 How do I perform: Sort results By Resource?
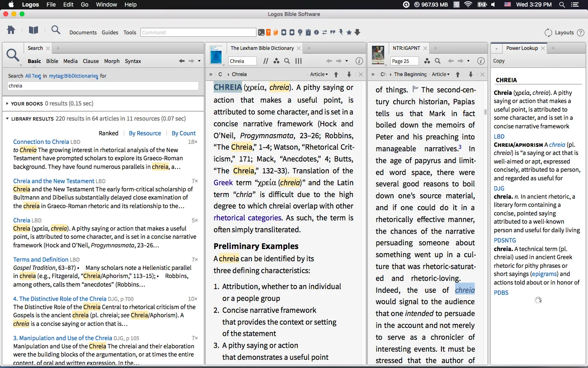145,133
